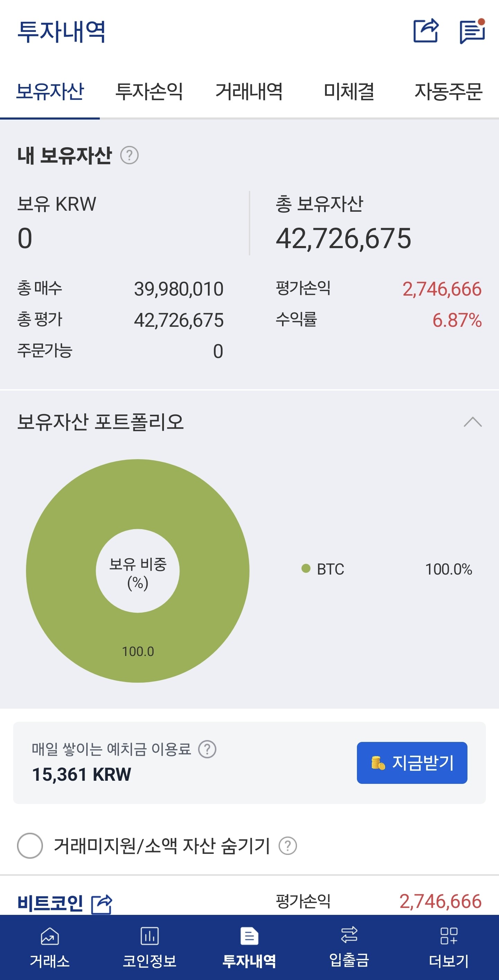
Task: Open 더보기 in the bottom navigation
Action: pos(449,947)
